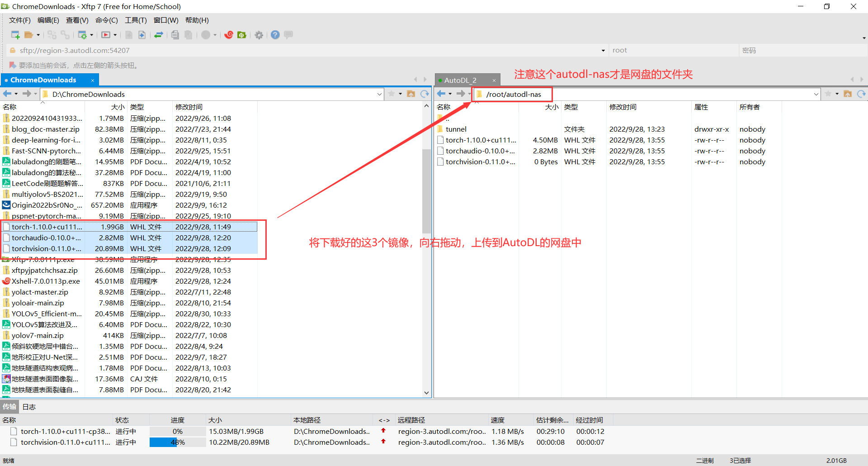The image size is (868, 466).
Task: Open remote parent directory '..' entry
Action: point(608,119)
